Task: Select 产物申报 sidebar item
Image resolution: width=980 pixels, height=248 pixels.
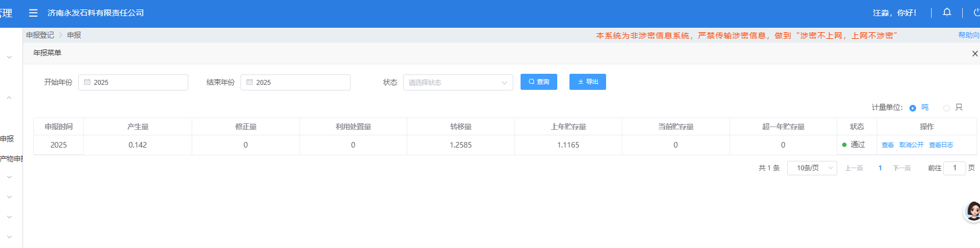Action: [12, 159]
